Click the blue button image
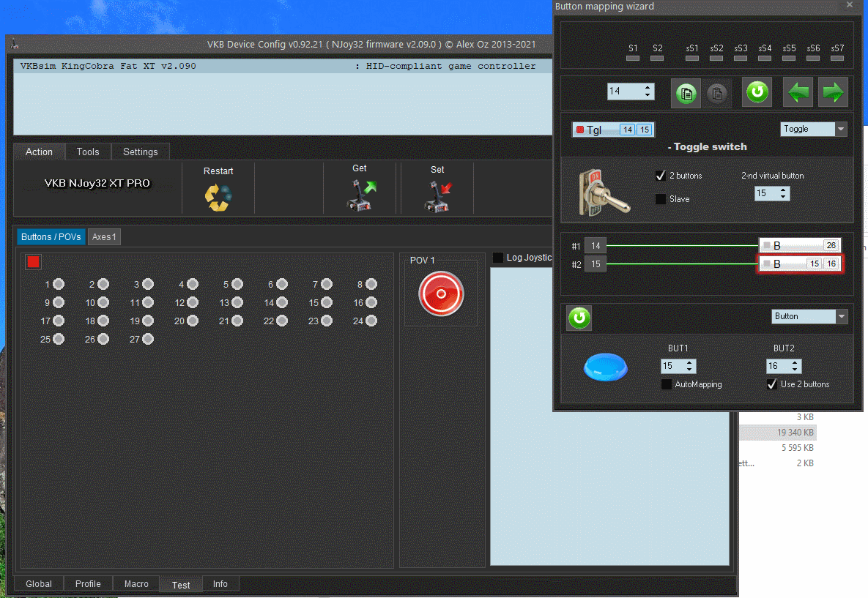This screenshot has height=598, width=868. [605, 367]
